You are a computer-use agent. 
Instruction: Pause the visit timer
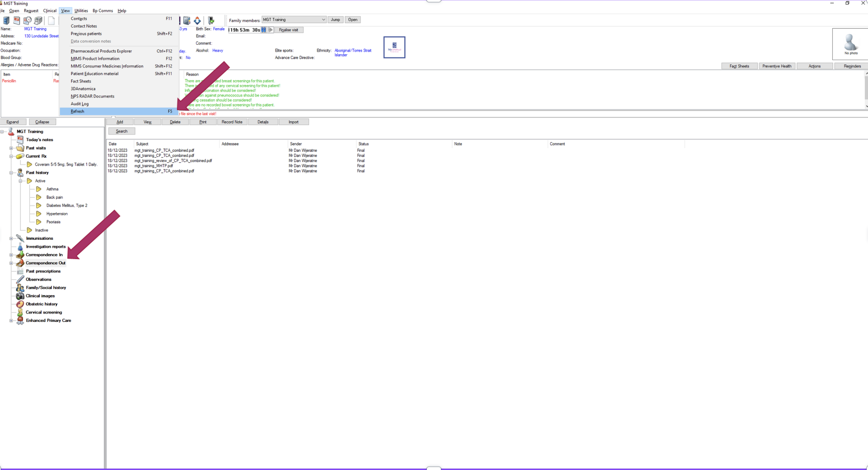[264, 30]
